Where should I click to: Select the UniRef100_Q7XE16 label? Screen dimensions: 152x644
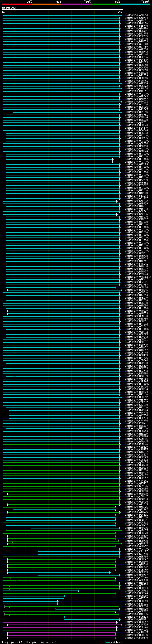136,23
